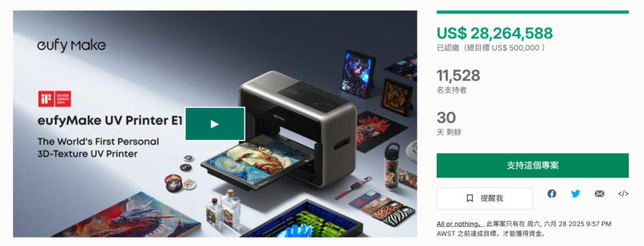Select the US$ 28,264,588 pledged amount
Screen dimensions: 644x246
(x=494, y=33)
